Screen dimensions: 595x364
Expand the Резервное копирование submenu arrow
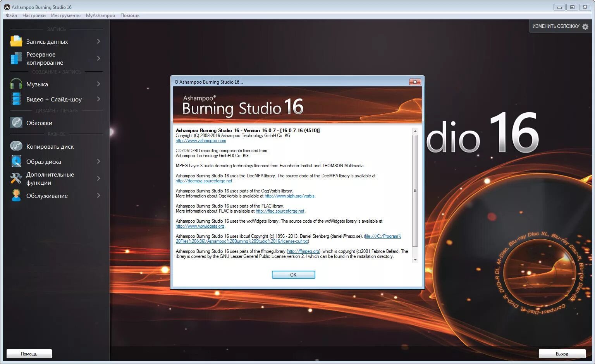98,58
